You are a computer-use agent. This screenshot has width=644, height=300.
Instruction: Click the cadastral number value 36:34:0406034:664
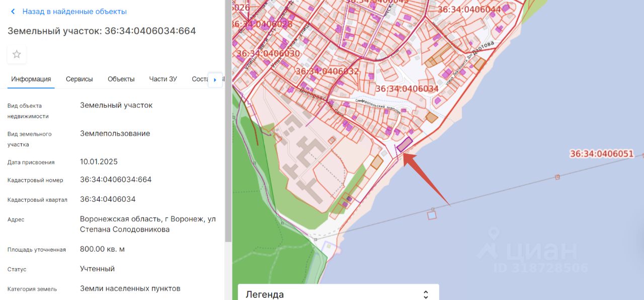(x=116, y=180)
